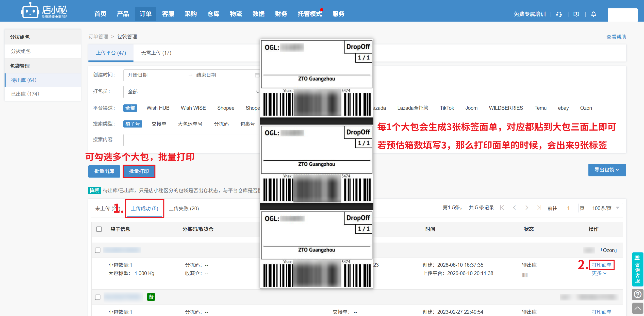The width and height of the screenshot is (644, 316).
Task: Select 已出库 (174) in sidebar
Action: (x=43, y=94)
